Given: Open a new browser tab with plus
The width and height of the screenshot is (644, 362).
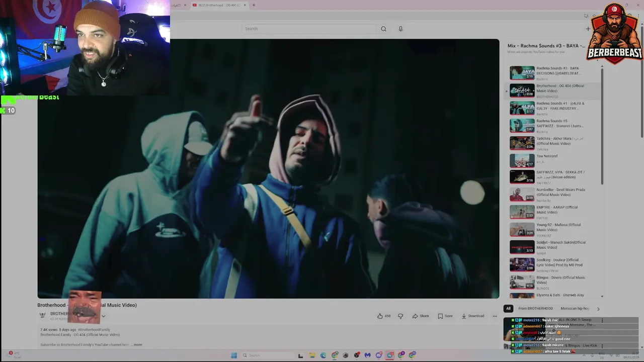Looking at the screenshot, I should 254,5.
